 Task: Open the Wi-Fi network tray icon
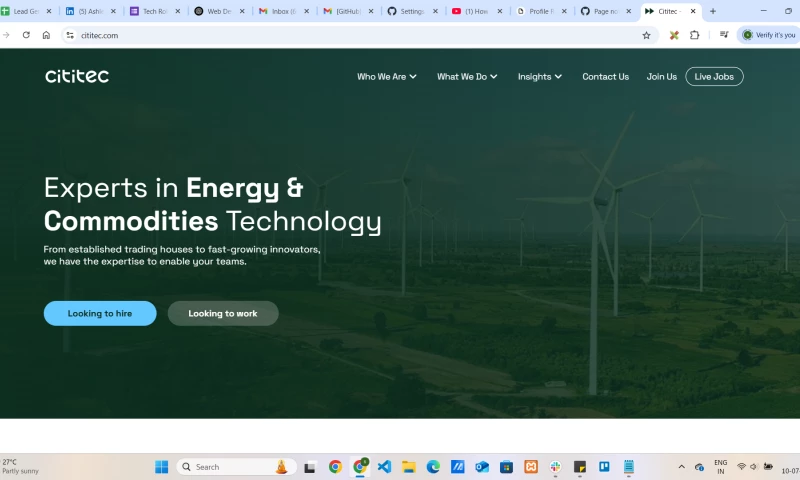pyautogui.click(x=742, y=467)
